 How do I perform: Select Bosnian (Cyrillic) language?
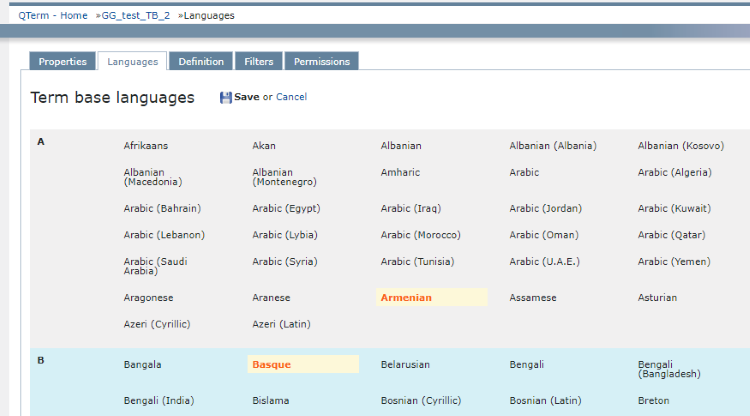(421, 400)
